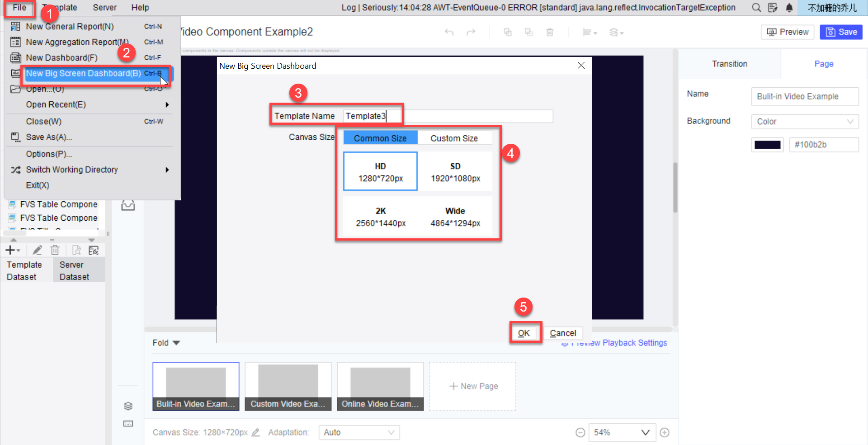Click the Redo icon in the toolbar

[472, 32]
